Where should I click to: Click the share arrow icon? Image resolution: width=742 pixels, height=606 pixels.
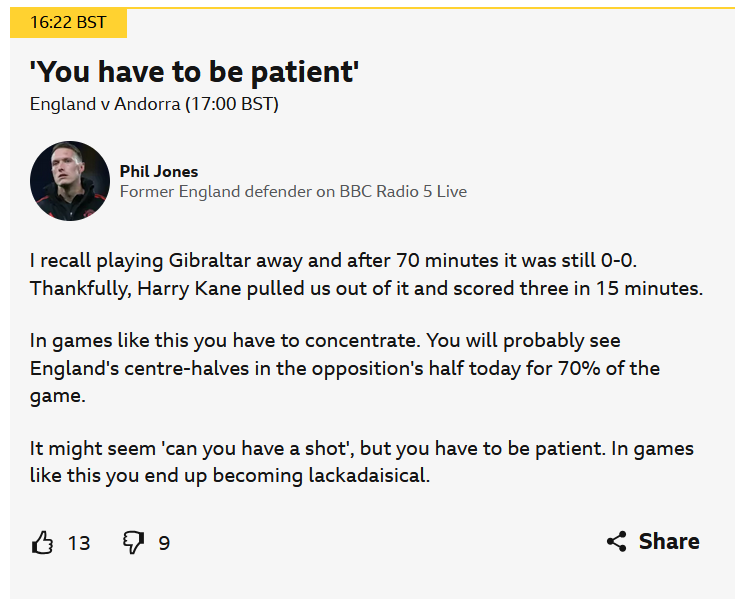point(617,542)
